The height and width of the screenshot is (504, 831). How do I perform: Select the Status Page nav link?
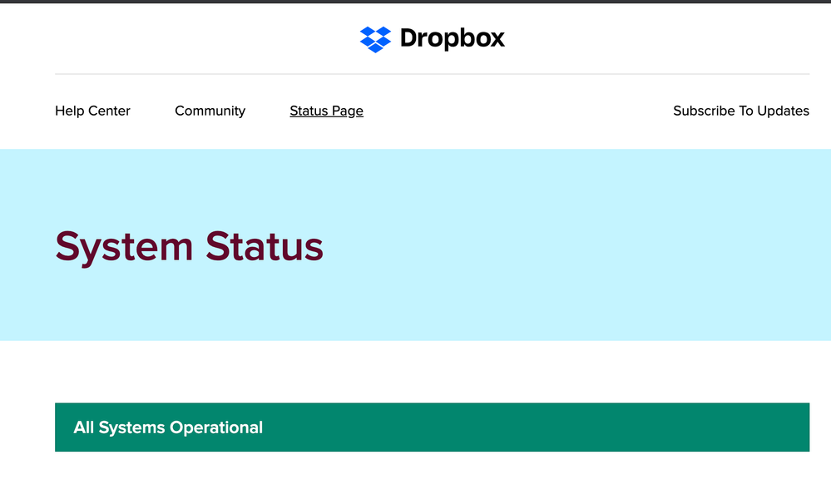[326, 111]
